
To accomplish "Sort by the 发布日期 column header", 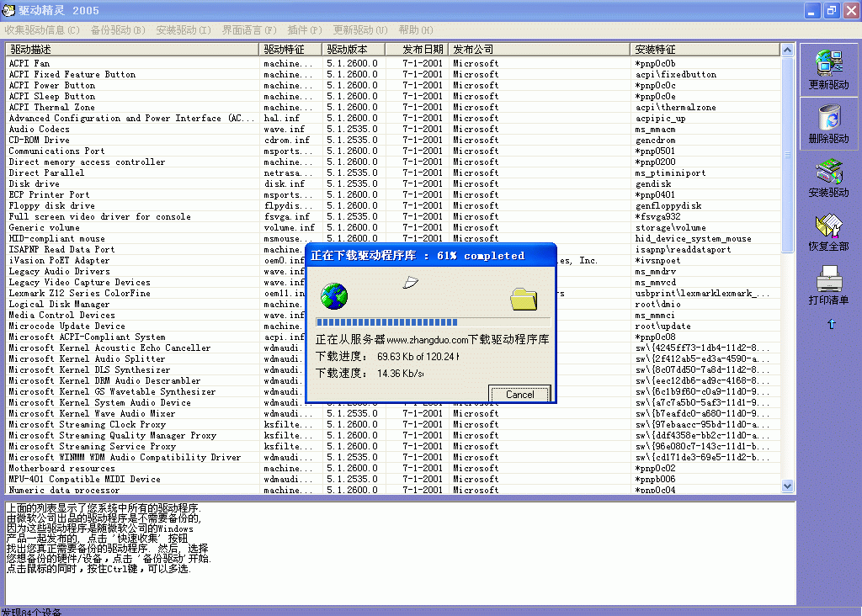I will [x=417, y=50].
